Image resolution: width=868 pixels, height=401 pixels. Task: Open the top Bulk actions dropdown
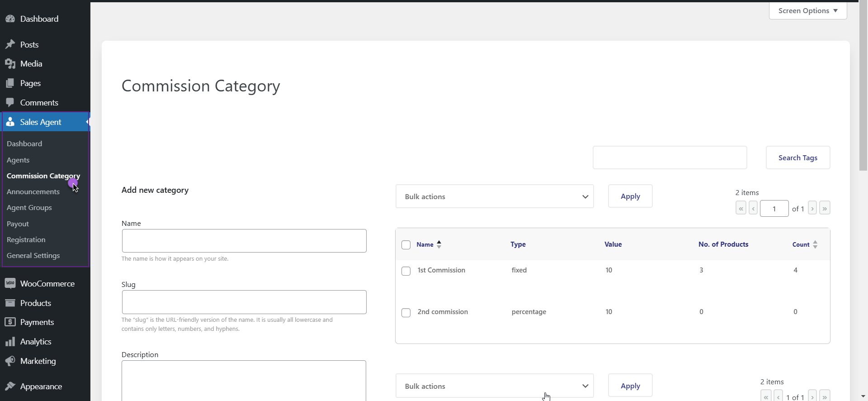tap(495, 196)
